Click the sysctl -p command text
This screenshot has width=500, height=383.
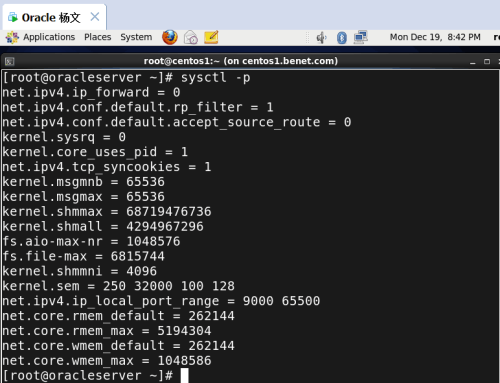[215, 78]
